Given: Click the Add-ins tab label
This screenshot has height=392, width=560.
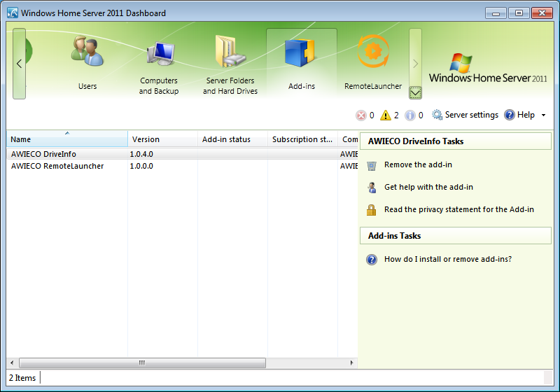Looking at the screenshot, I should [302, 86].
